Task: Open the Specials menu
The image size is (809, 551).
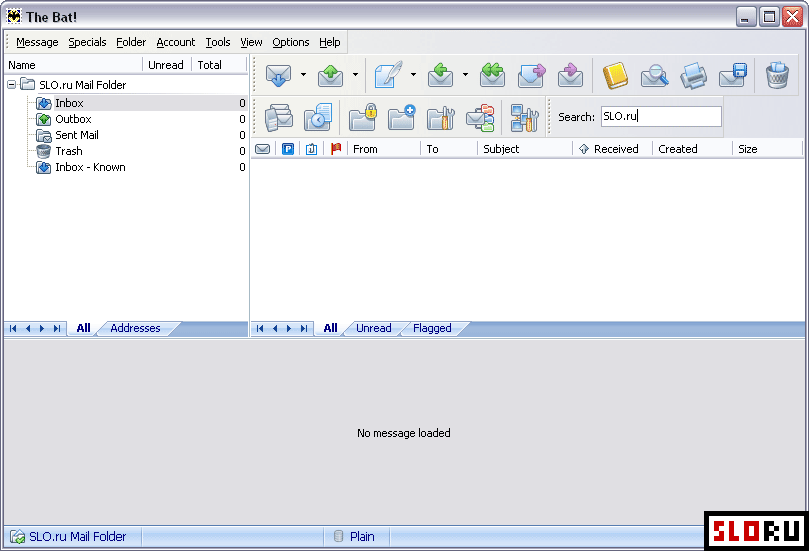Action: click(x=87, y=42)
